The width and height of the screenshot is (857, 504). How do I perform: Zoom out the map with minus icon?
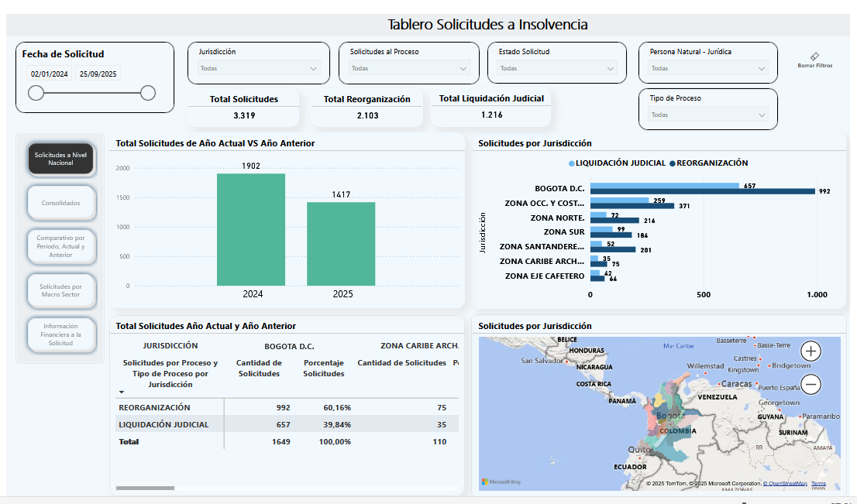pyautogui.click(x=811, y=383)
